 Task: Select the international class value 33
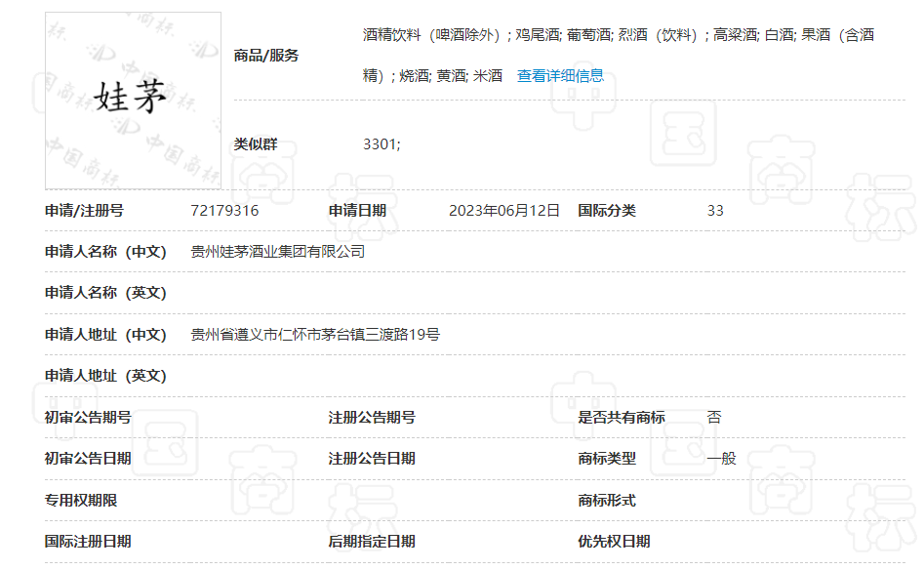[715, 211]
